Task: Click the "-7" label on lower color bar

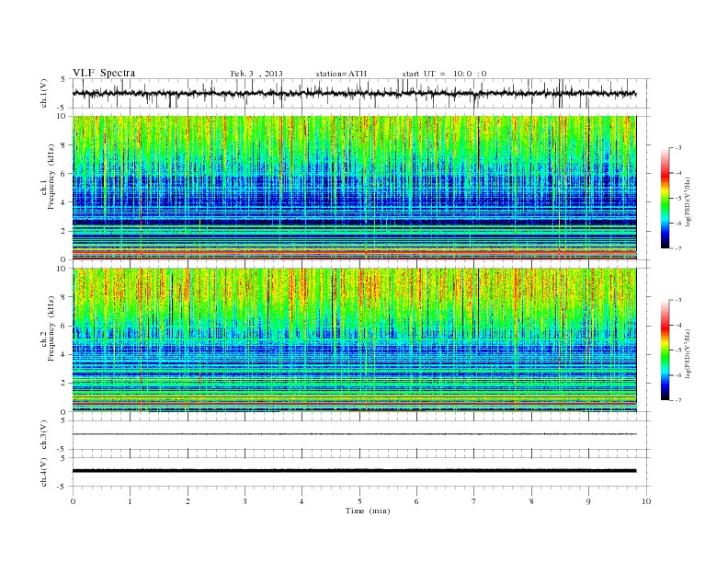Action: (x=677, y=400)
